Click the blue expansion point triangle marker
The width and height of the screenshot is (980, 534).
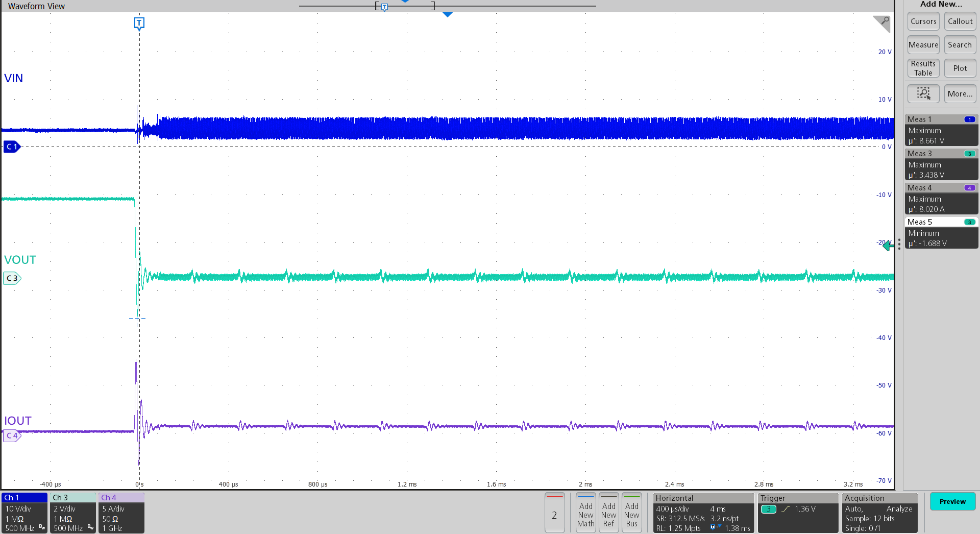point(448,15)
